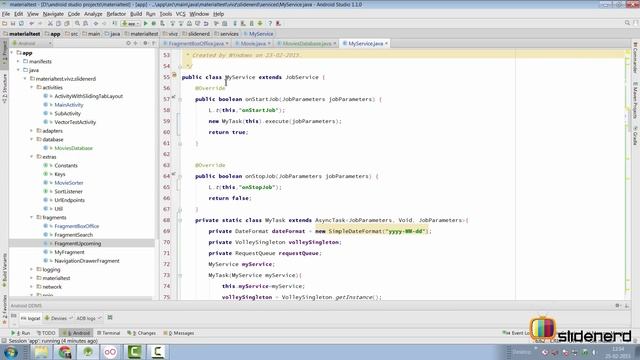The width and height of the screenshot is (640, 360).
Task: Click the navigate Back arrow icon
Action: [96, 24]
